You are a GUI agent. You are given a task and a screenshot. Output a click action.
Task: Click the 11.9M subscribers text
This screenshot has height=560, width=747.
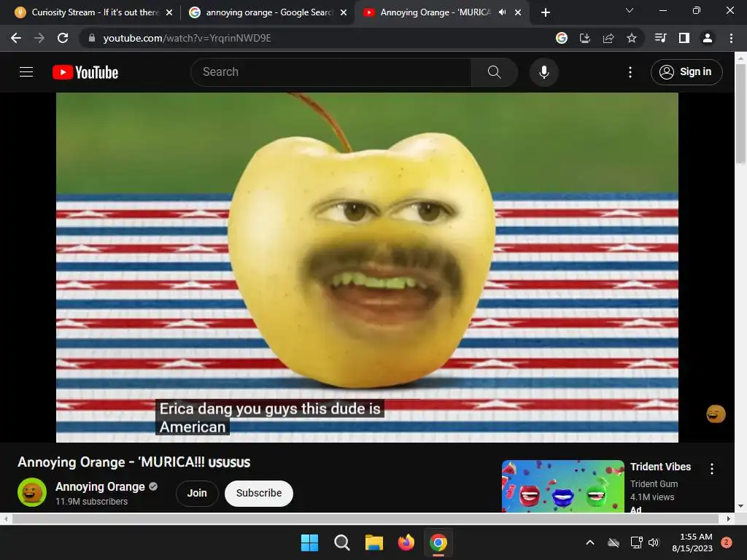coord(91,502)
